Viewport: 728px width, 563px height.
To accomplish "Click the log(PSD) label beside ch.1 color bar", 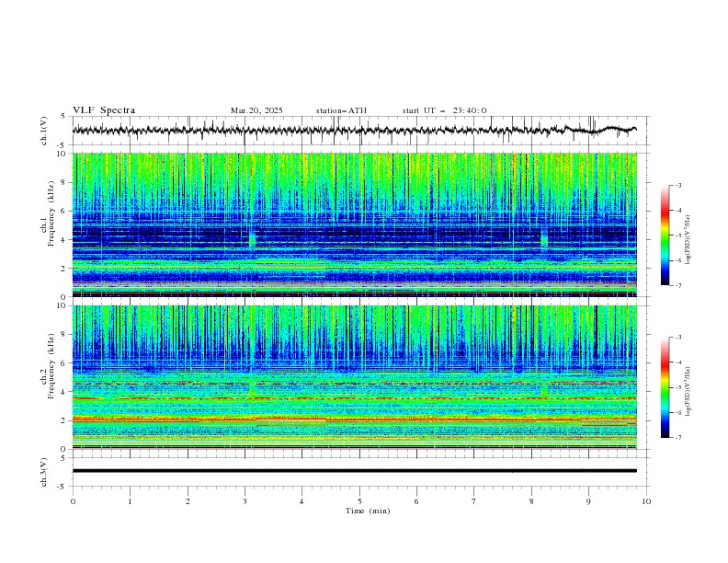I will pos(688,240).
